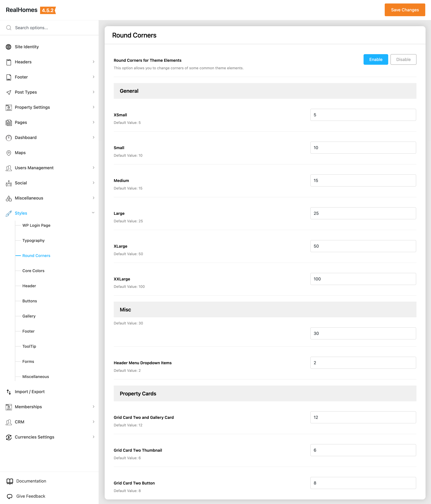The width and height of the screenshot is (431, 504).
Task: Collapse the Styles section chevron
Action: (93, 213)
